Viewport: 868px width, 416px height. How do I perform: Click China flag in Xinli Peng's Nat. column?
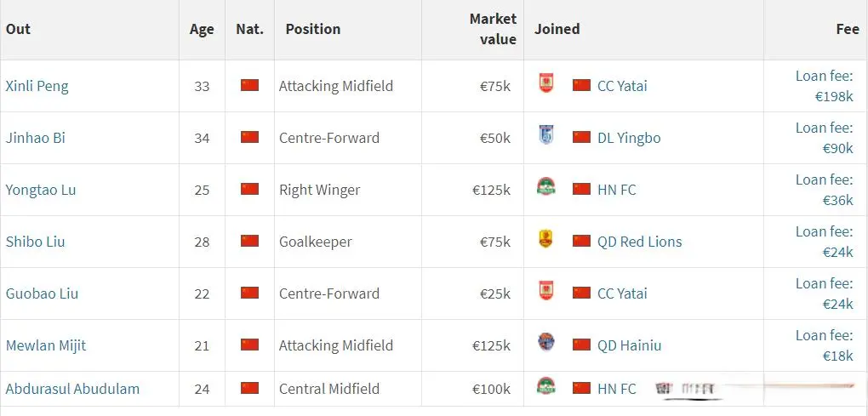249,85
